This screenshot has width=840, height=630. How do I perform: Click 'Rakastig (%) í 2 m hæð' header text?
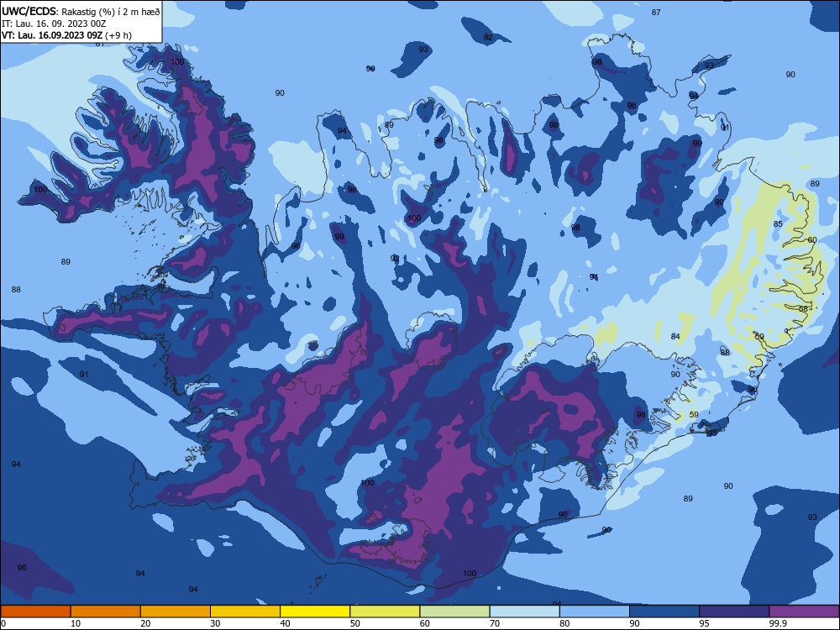[110, 12]
